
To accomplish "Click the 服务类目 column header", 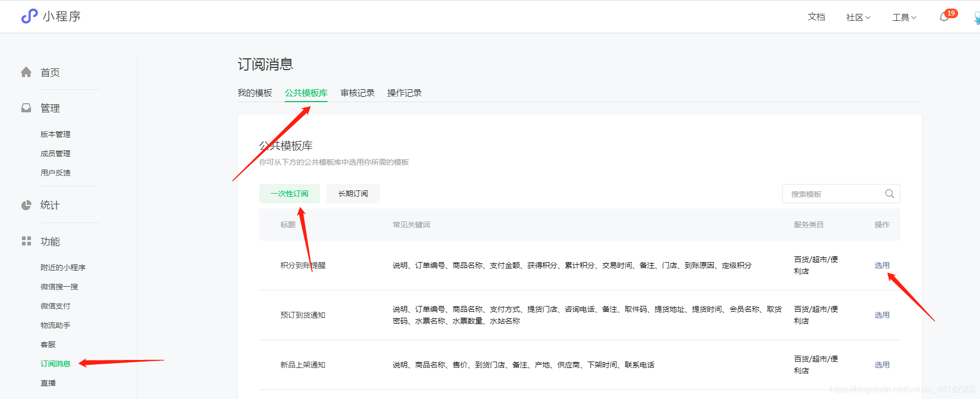I will [808, 225].
